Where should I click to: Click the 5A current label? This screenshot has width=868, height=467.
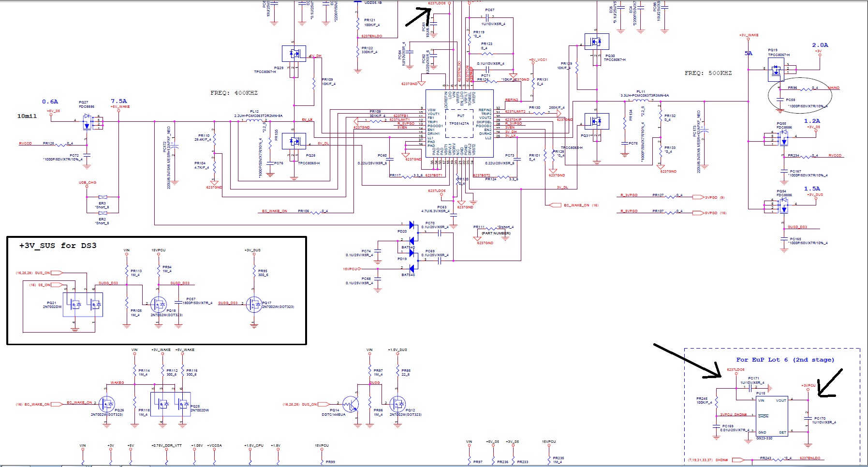coord(749,53)
